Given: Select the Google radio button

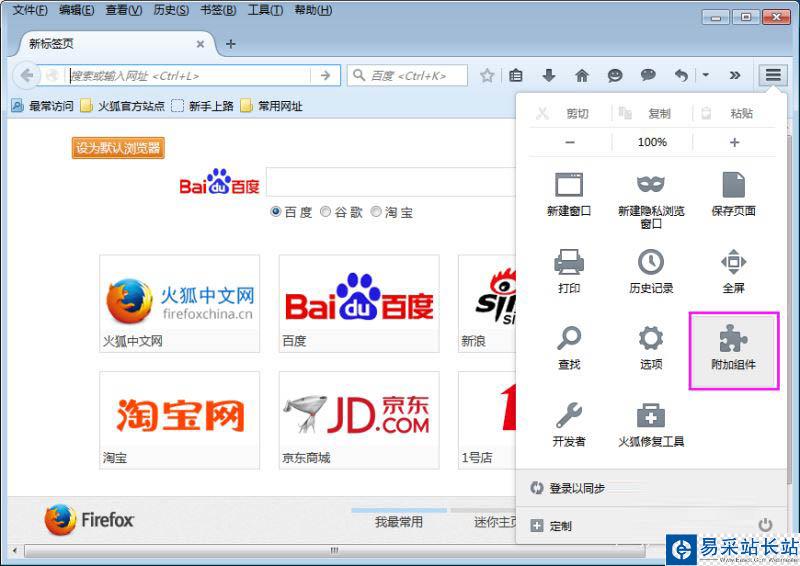Looking at the screenshot, I should 326,211.
